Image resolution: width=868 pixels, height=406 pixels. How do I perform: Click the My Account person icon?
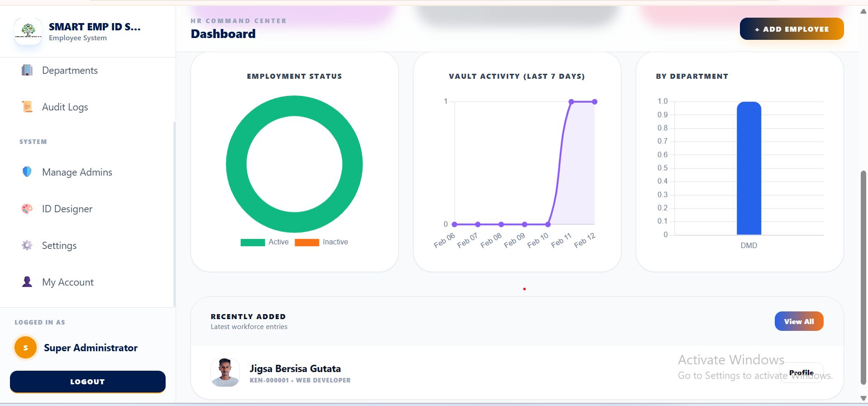27,282
